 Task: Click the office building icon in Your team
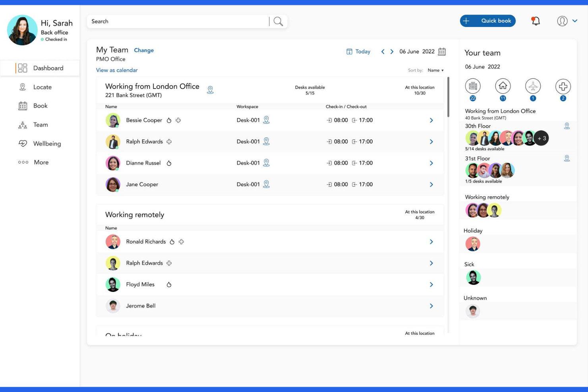point(473,86)
